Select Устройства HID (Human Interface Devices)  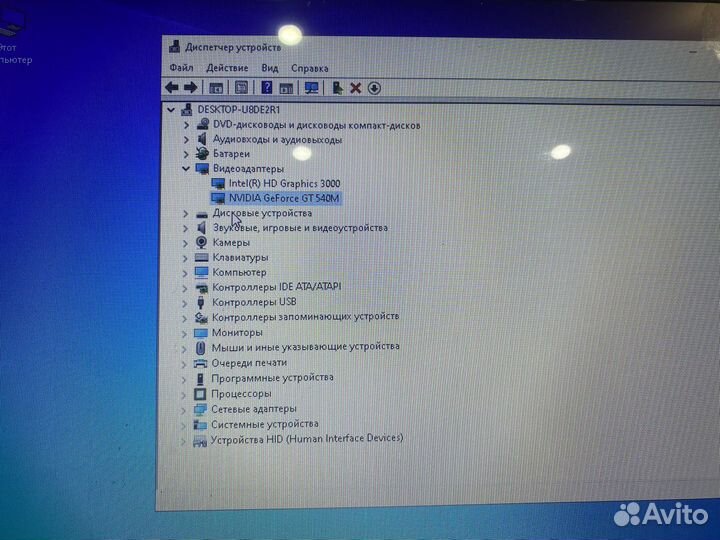306,439
